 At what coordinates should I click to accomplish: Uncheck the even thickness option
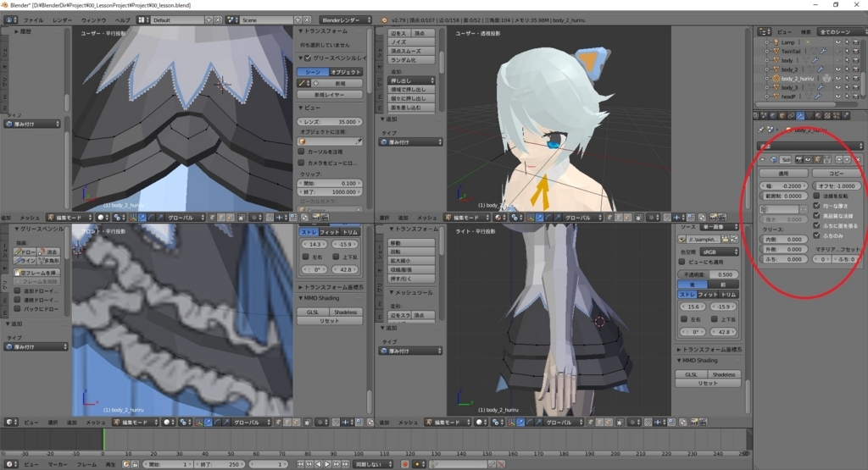pos(816,206)
